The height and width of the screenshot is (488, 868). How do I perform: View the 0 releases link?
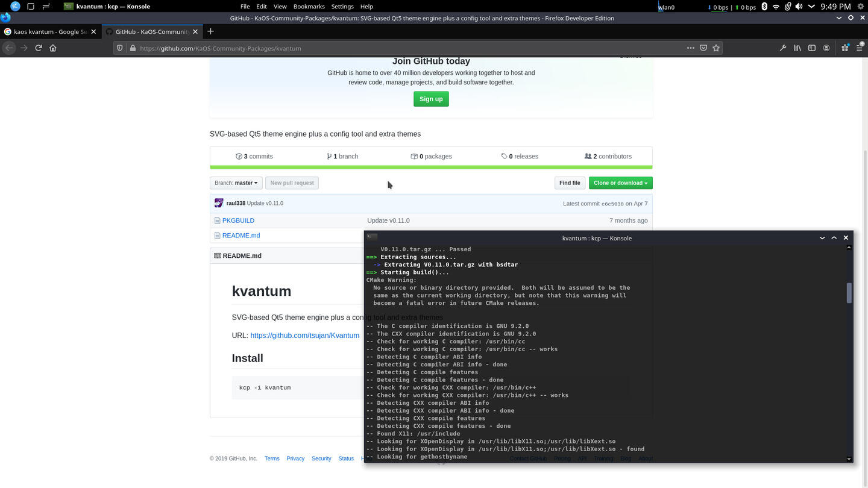[520, 156]
